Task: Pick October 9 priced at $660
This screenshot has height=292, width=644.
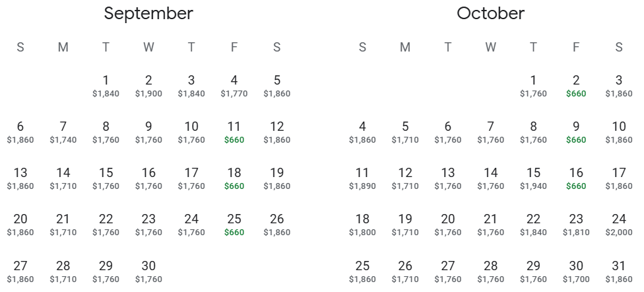Action: point(576,131)
